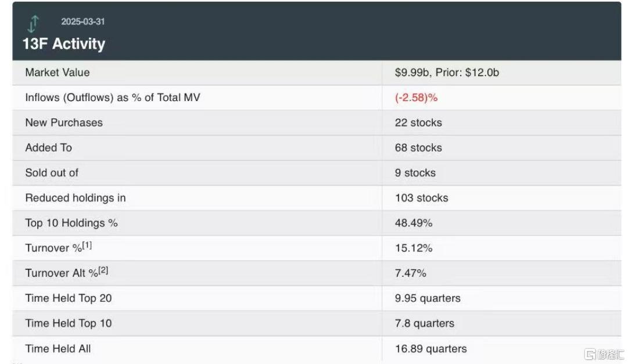Image resolution: width=628 pixels, height=364 pixels.
Task: Open the Turnover Alt % footnote [2] link
Action: pyautogui.click(x=103, y=271)
